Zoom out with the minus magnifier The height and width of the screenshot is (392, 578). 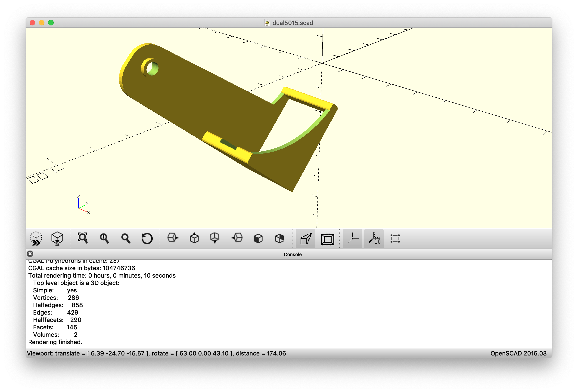pyautogui.click(x=126, y=239)
